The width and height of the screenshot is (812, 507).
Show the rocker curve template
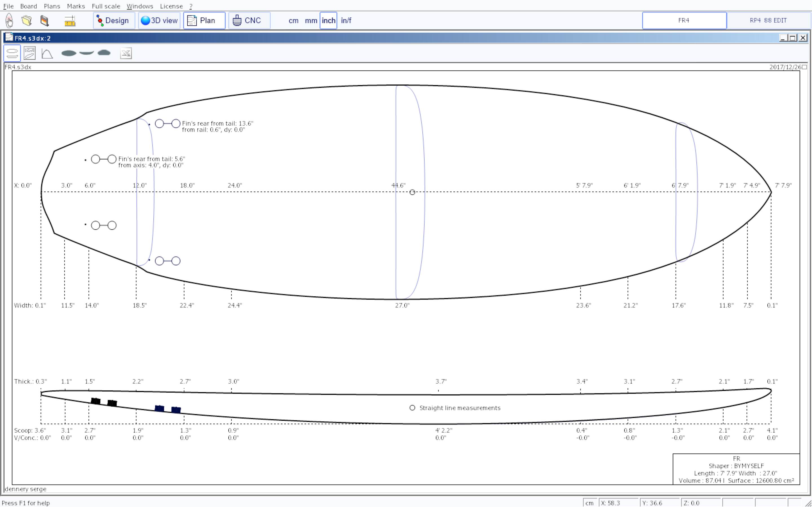[x=87, y=53]
